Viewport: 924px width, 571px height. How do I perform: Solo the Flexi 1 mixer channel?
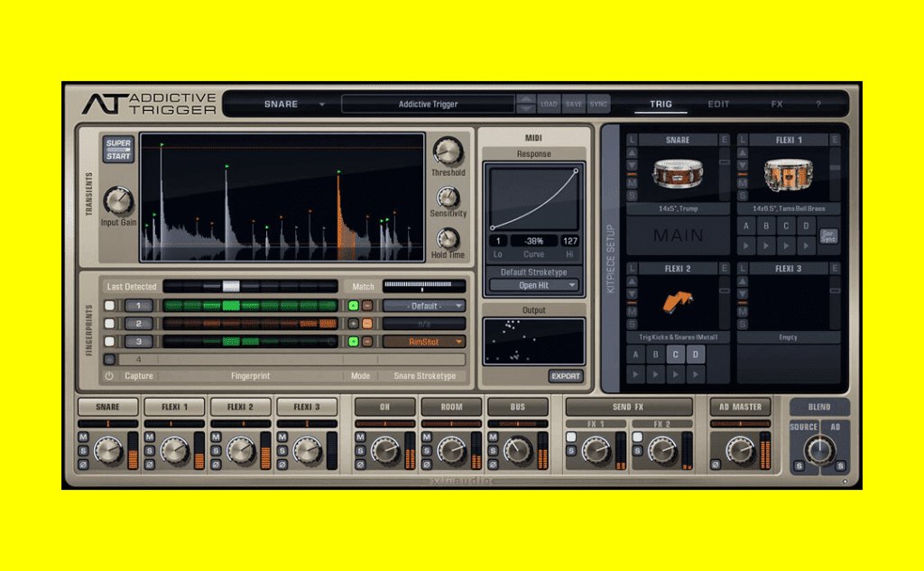coord(150,451)
